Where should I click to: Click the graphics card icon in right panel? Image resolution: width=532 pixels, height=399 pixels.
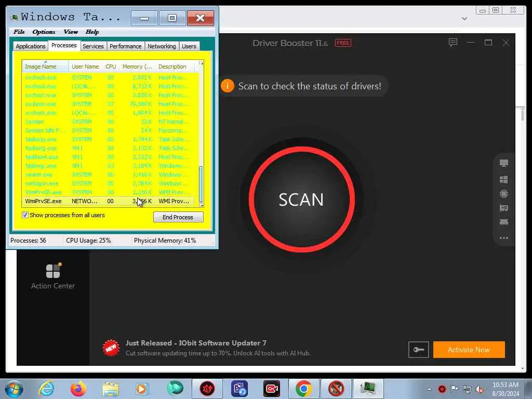[504, 208]
